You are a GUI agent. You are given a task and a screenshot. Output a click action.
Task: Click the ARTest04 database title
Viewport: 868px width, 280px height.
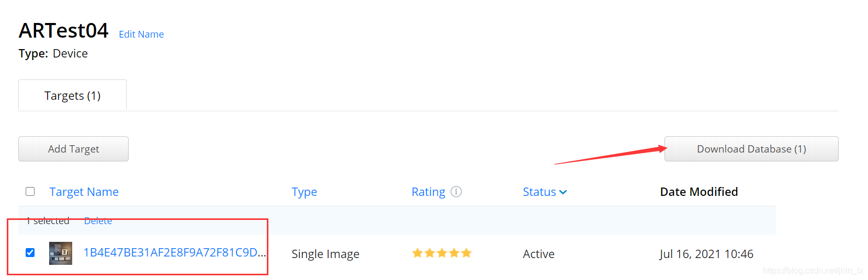coord(63,31)
